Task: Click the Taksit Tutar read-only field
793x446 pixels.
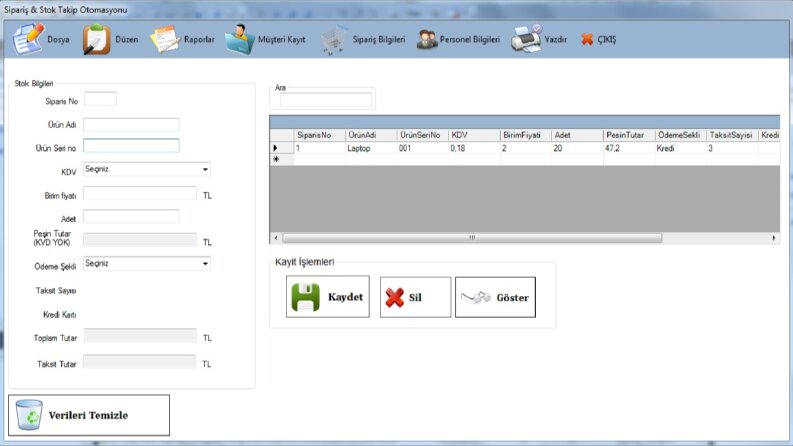Action: (x=140, y=362)
